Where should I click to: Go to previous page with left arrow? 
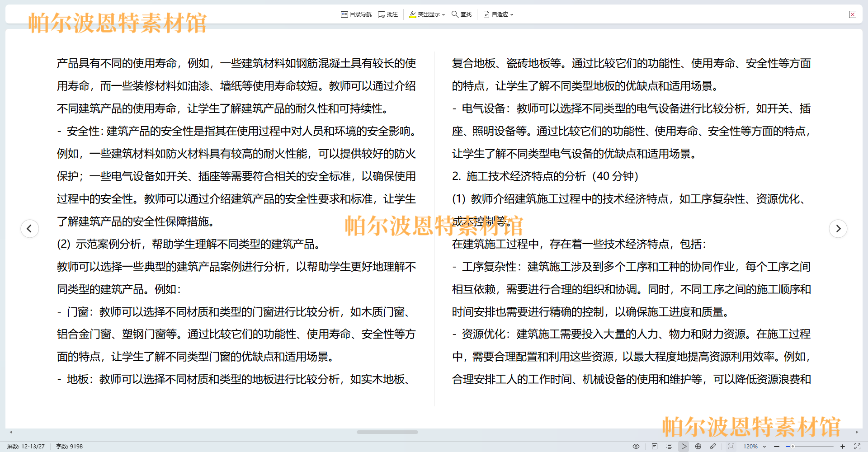tap(30, 228)
